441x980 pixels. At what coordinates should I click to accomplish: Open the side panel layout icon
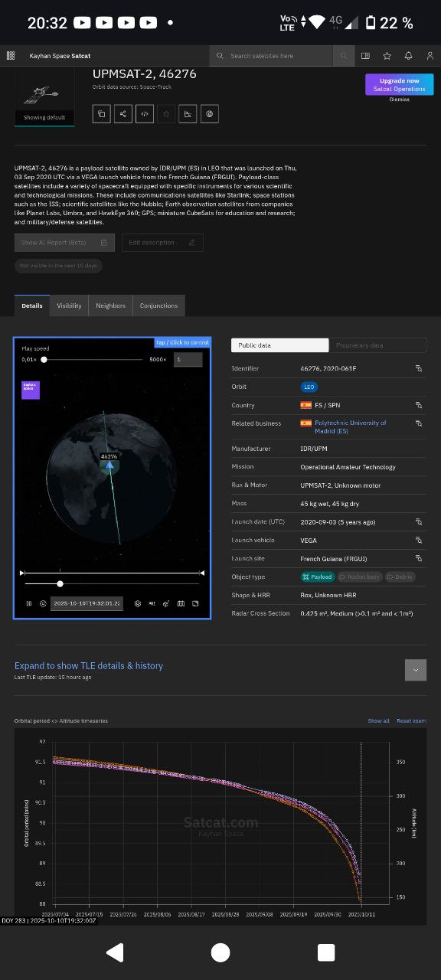point(366,56)
